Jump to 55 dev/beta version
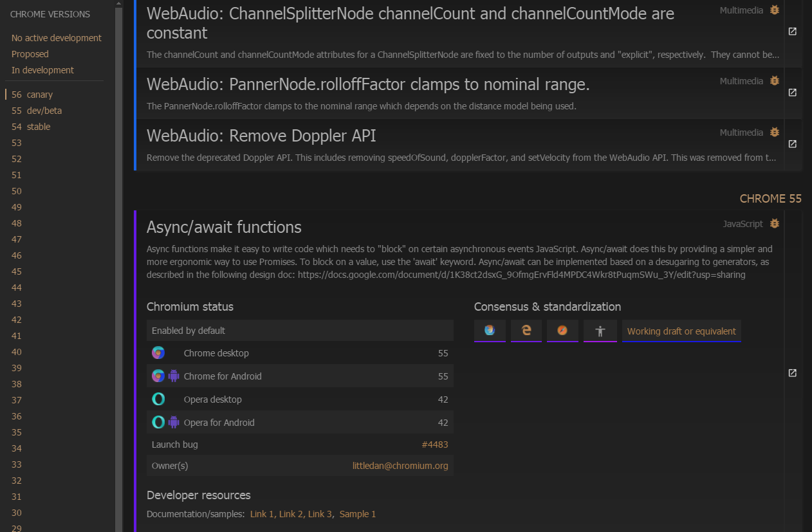Image resolution: width=812 pixels, height=532 pixels. 37,111
